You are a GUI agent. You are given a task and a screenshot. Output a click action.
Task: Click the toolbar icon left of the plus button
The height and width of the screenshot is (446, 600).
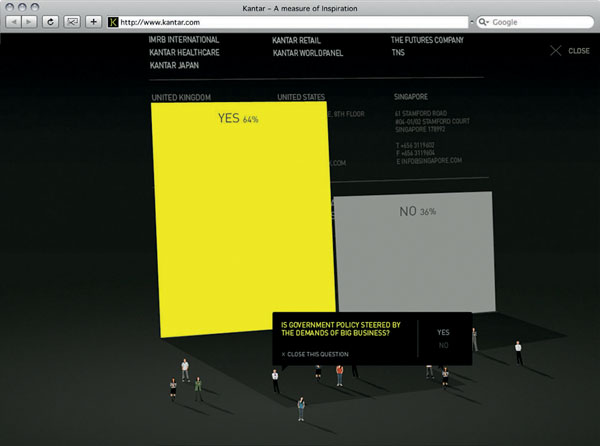tap(72, 21)
